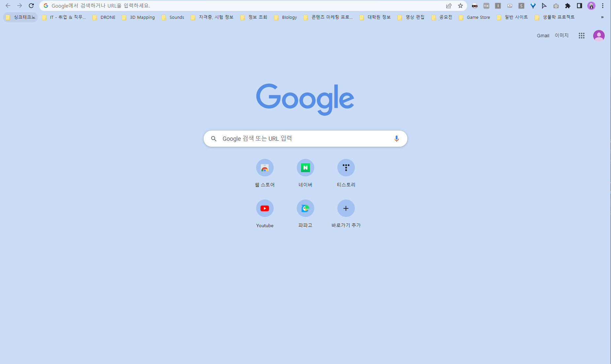Open the gray 'S' extension icon
This screenshot has height=364, width=611.
pyautogui.click(x=521, y=6)
